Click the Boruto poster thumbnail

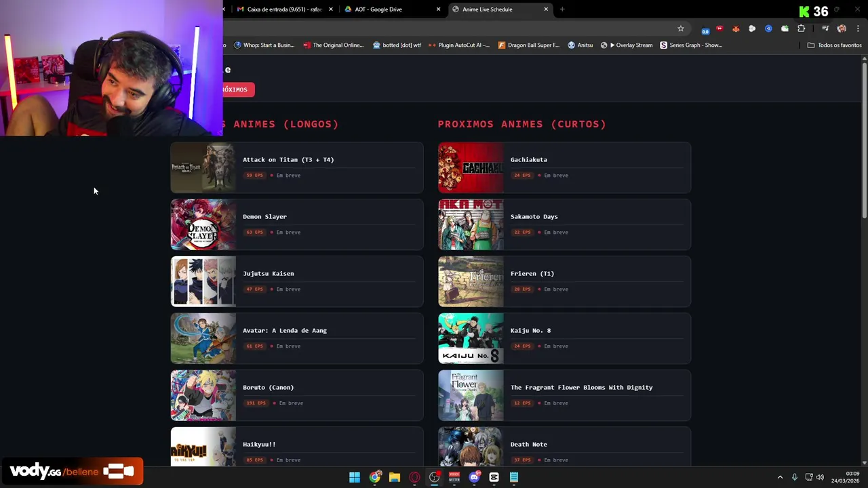[203, 396]
